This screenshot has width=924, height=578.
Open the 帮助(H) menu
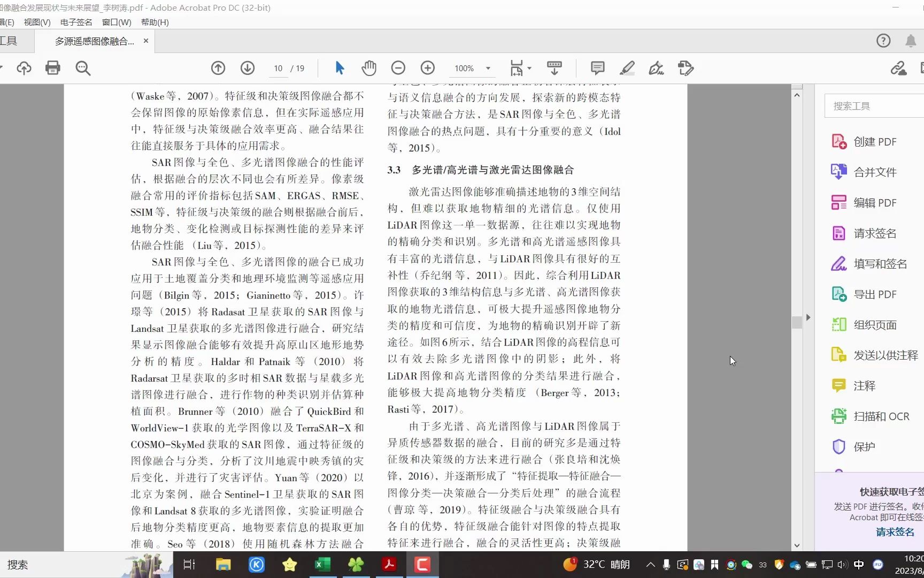154,22
